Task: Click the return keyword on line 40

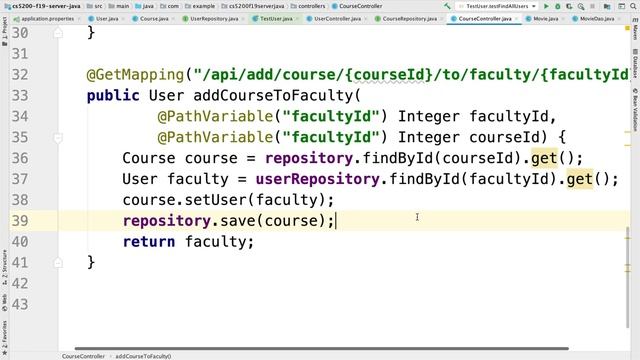Action: [x=149, y=242]
